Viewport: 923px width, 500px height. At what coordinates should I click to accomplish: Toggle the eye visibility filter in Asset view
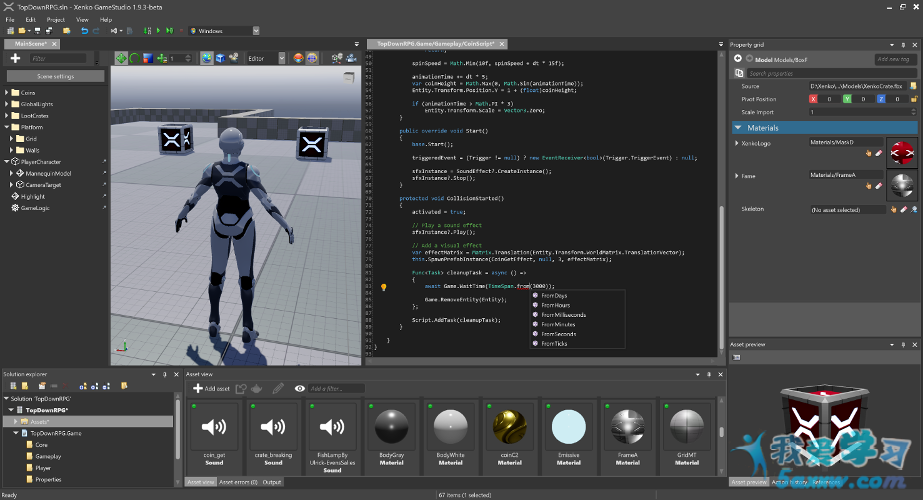tap(300, 388)
